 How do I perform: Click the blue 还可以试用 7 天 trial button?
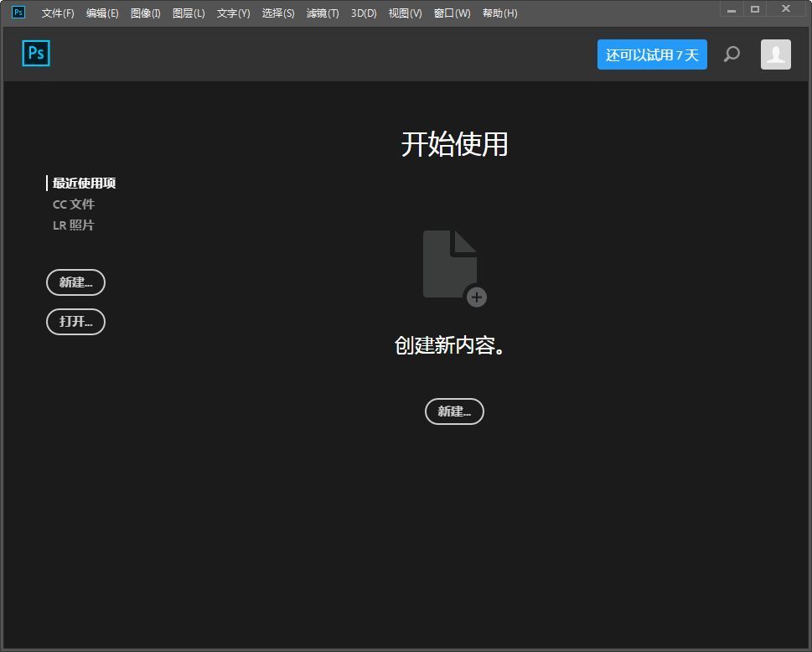652,54
